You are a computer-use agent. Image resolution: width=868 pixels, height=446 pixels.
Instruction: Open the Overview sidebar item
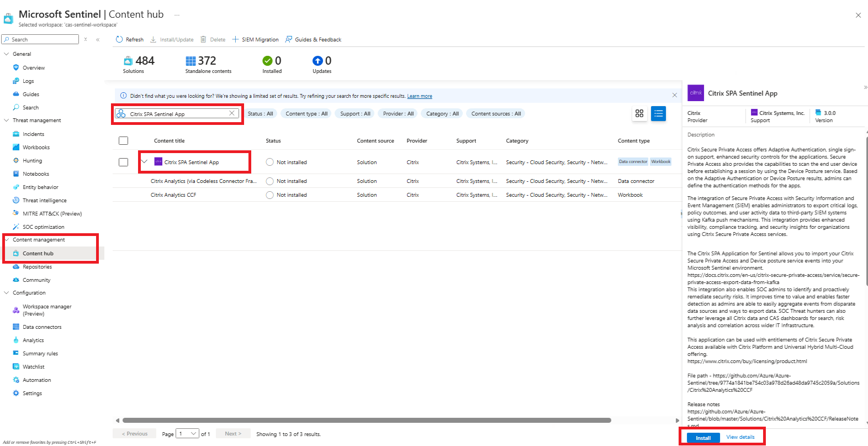click(34, 68)
